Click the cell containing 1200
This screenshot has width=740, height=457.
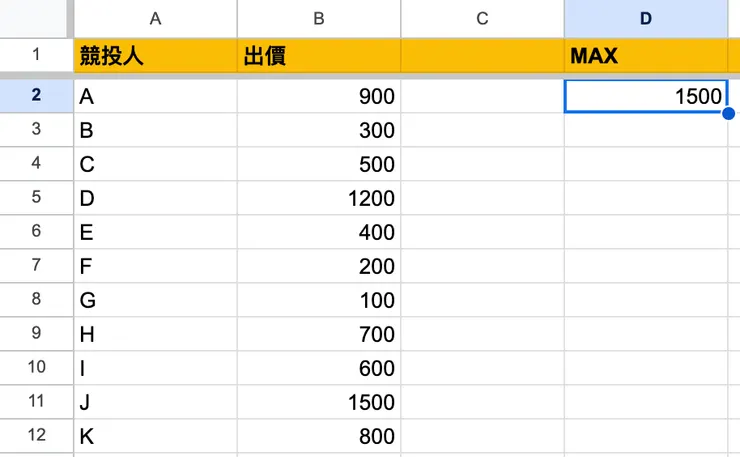pos(318,198)
